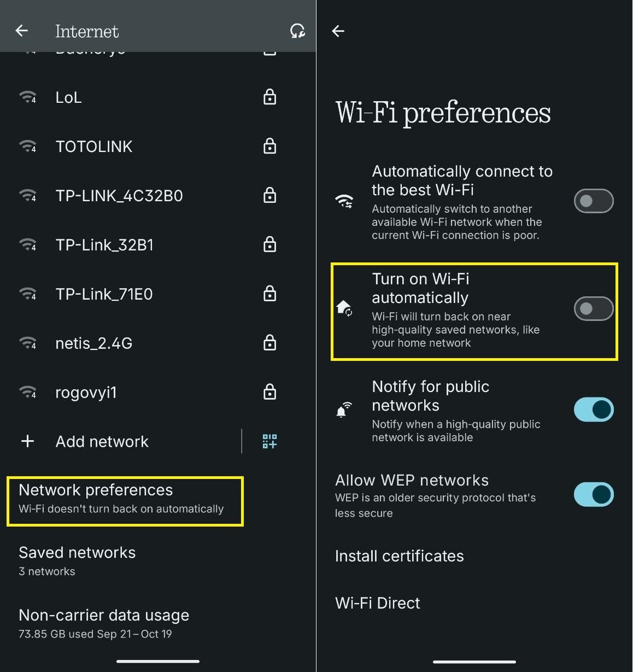Disable Notify for public networks switch
633x672 pixels.
[x=594, y=410]
